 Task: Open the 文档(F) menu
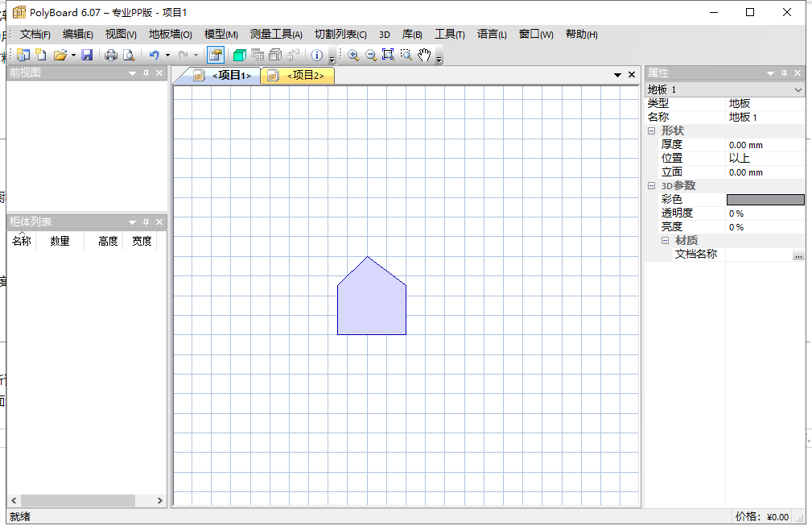(x=35, y=34)
